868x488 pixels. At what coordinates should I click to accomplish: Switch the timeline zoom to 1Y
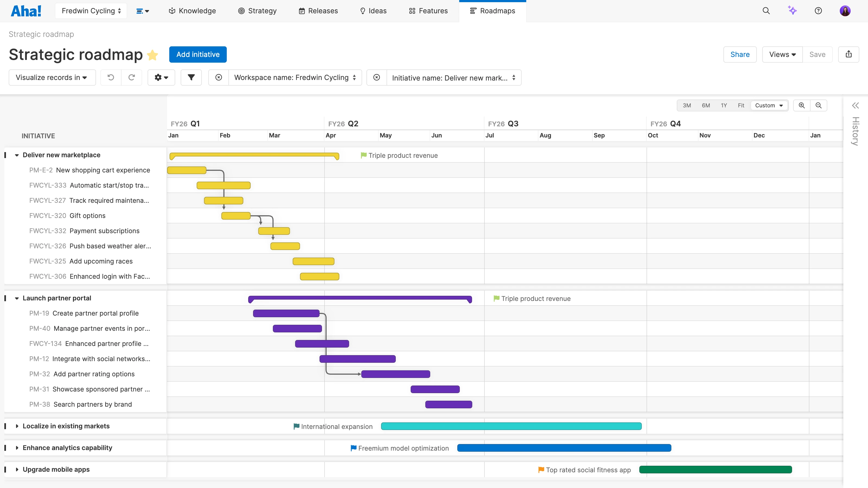724,105
